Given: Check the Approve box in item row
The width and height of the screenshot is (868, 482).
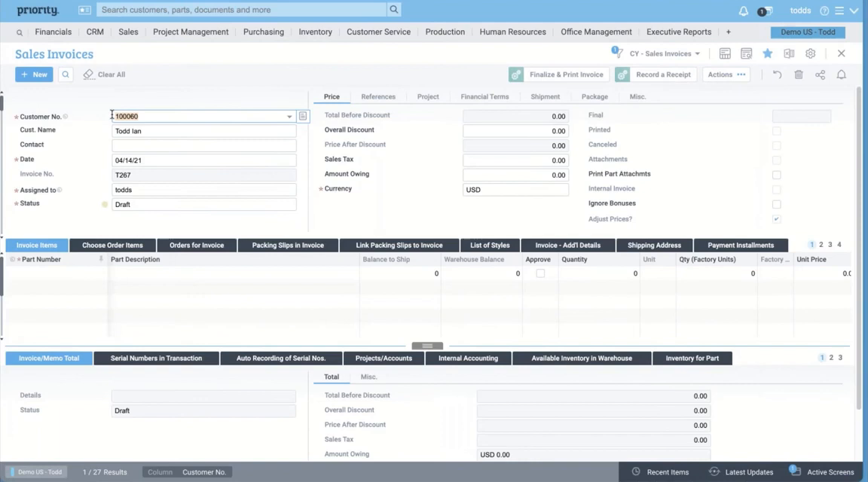Looking at the screenshot, I should point(540,273).
